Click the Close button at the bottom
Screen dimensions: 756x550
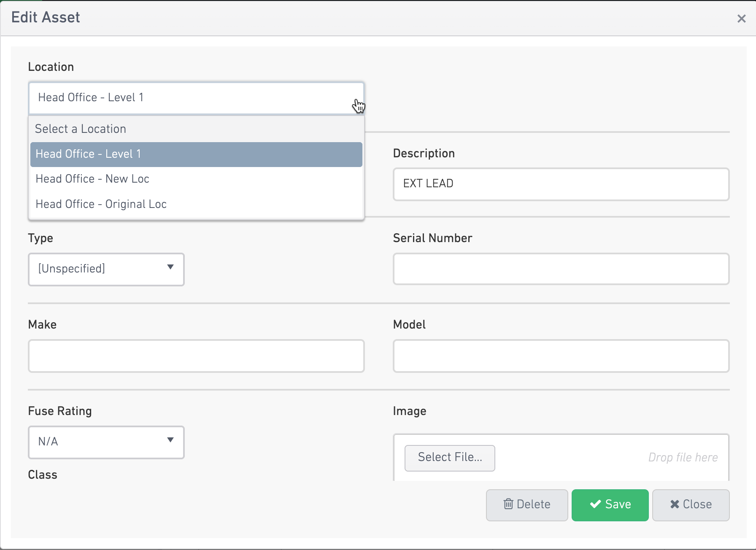(691, 505)
